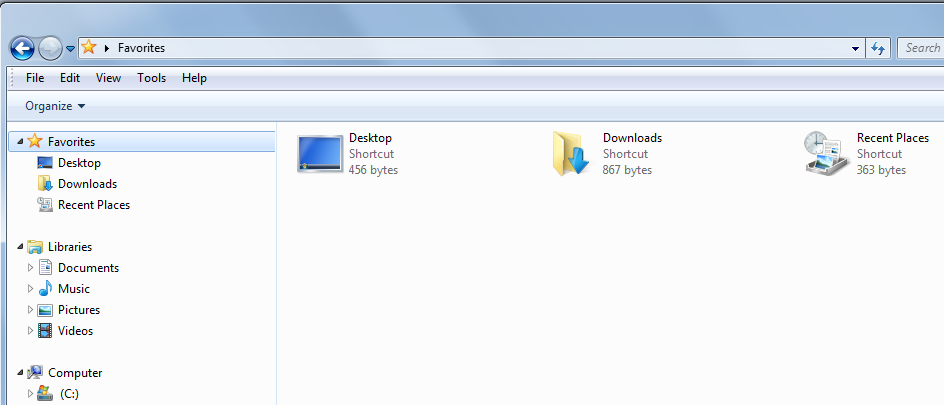The image size is (944, 405).
Task: Expand the Documents library tree node
Action: pos(30,268)
